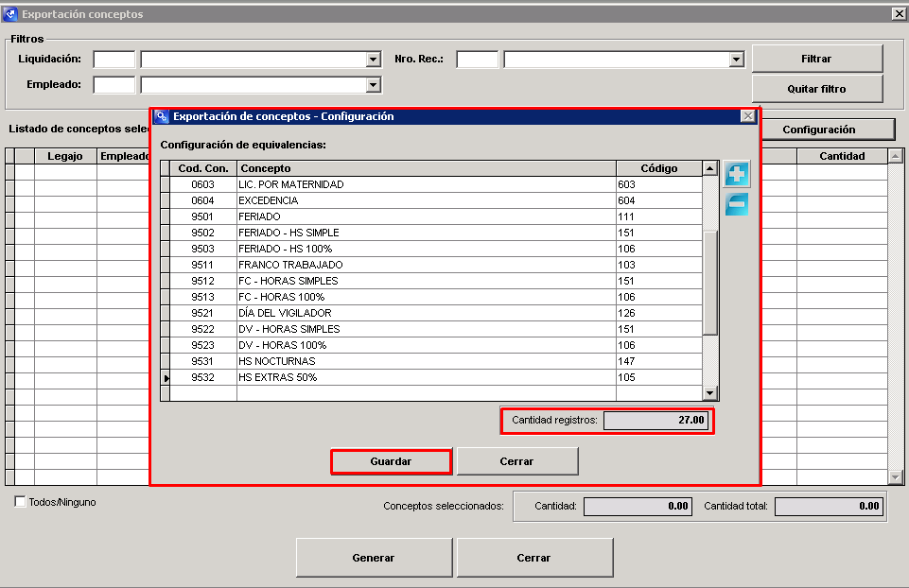Select the FC - HORAS 100% cell
Image resolution: width=909 pixels, height=588 pixels.
coord(426,297)
